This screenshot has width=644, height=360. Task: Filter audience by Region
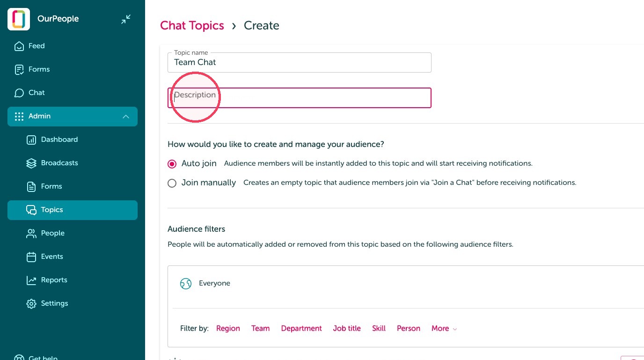coord(228,329)
